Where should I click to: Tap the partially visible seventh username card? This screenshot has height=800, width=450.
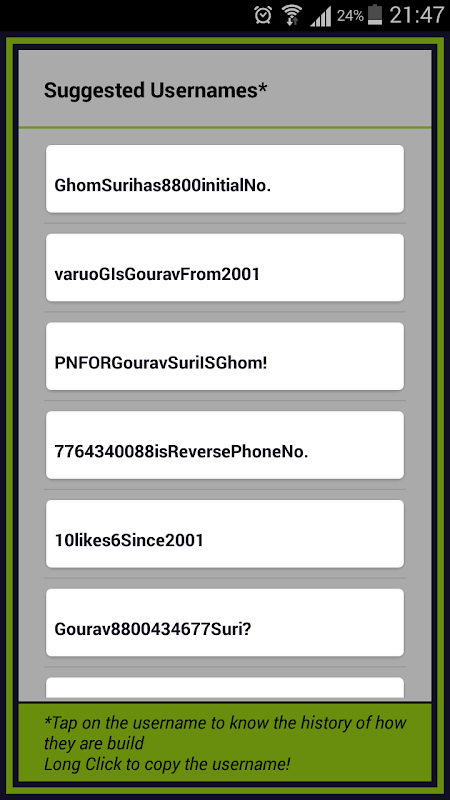[225, 689]
